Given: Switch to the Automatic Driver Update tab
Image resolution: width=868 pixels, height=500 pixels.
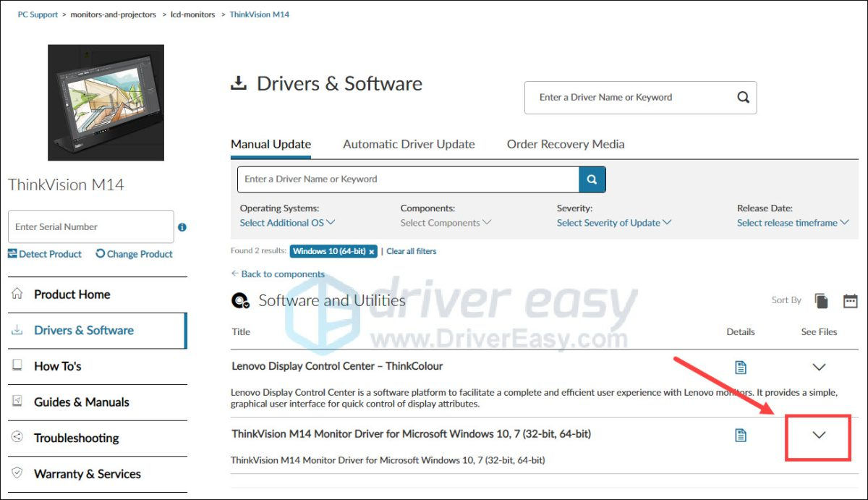Looking at the screenshot, I should 409,144.
